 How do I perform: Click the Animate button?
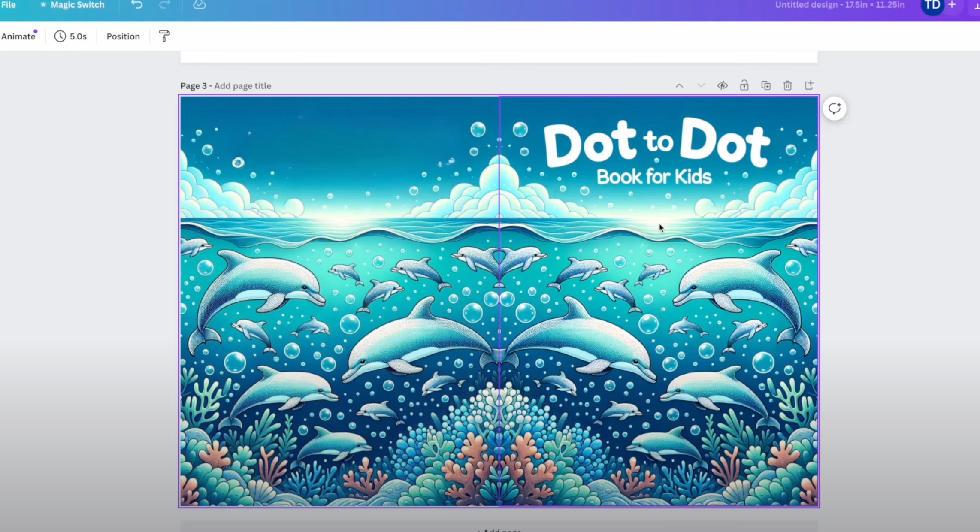pyautogui.click(x=18, y=36)
